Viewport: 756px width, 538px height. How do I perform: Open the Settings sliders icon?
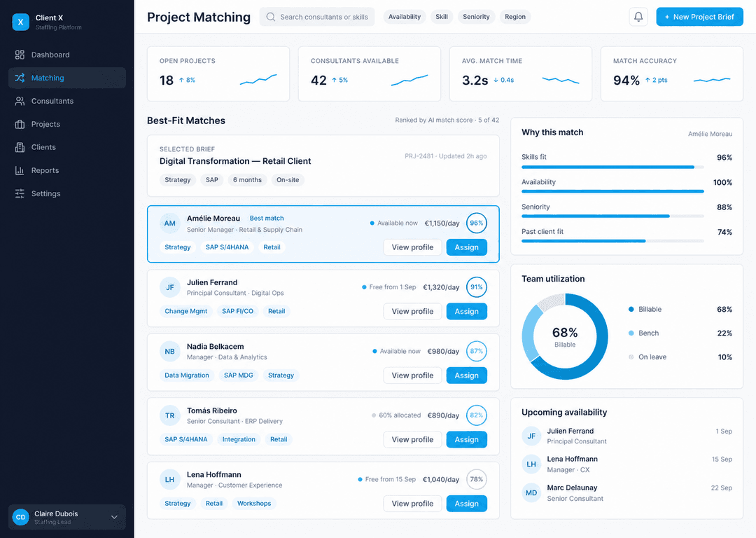(20, 194)
